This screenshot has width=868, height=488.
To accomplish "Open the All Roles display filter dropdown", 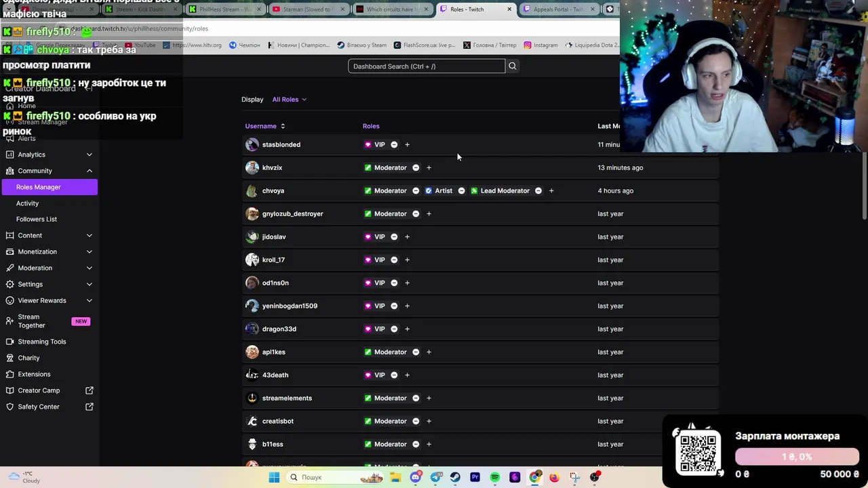I will [290, 100].
